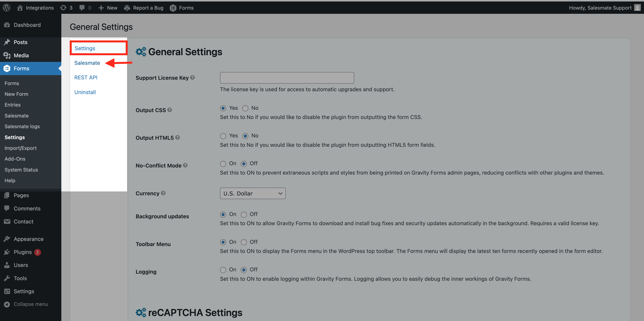Click help icon beside No-Conflict Mode
Viewport: 644px width, 321px height.
185,165
